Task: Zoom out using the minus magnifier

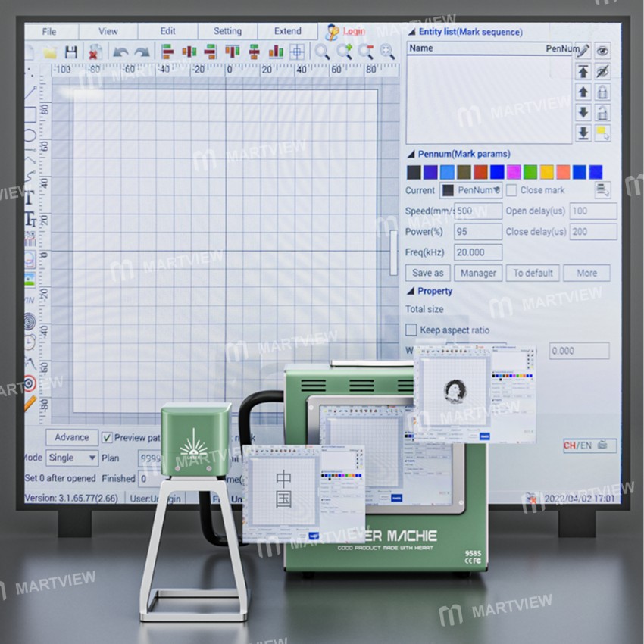Action: pos(365,52)
